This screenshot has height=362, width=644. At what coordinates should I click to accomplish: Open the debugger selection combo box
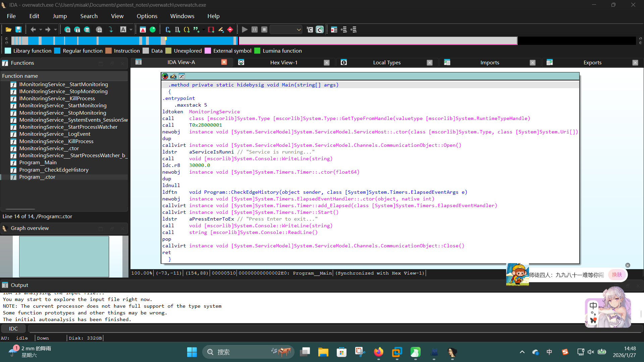(286, 30)
